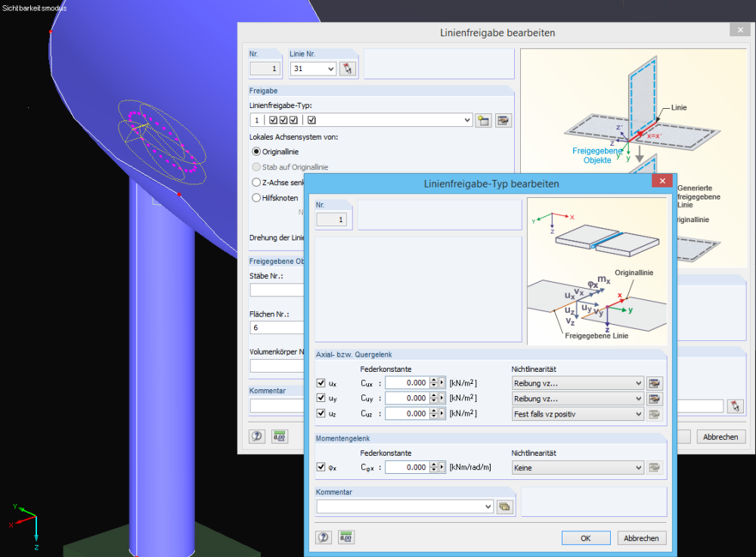Click the 'Momentengelenk' section header
Viewport: 756px width, 557px height.
[x=342, y=438]
